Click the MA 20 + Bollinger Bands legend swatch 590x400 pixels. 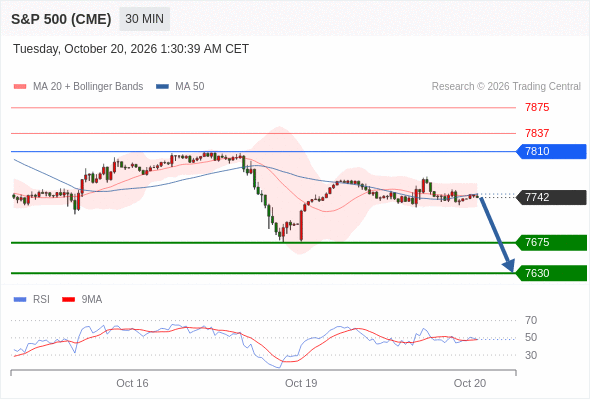[20, 87]
